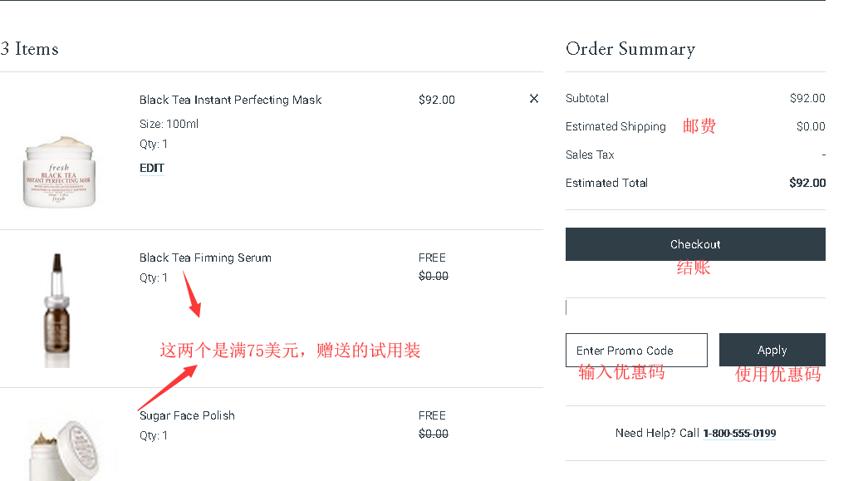
Task: Click the Estimated Shipping label
Action: [615, 126]
